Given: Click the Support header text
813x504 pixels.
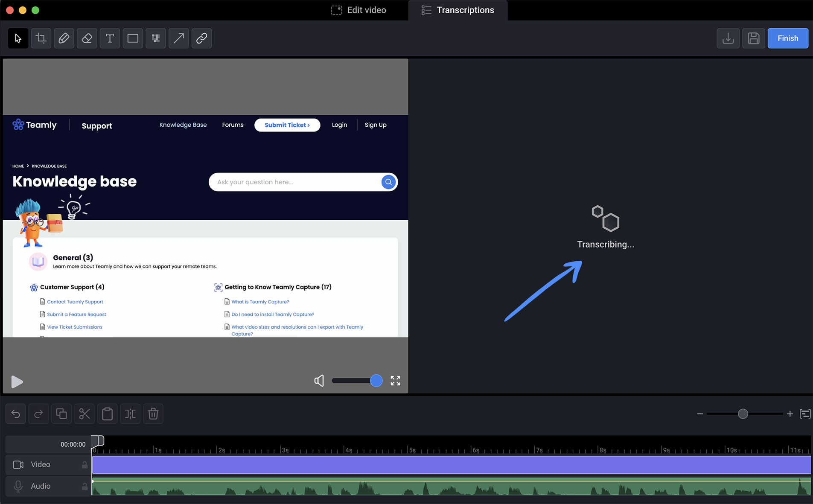Looking at the screenshot, I should 97,126.
